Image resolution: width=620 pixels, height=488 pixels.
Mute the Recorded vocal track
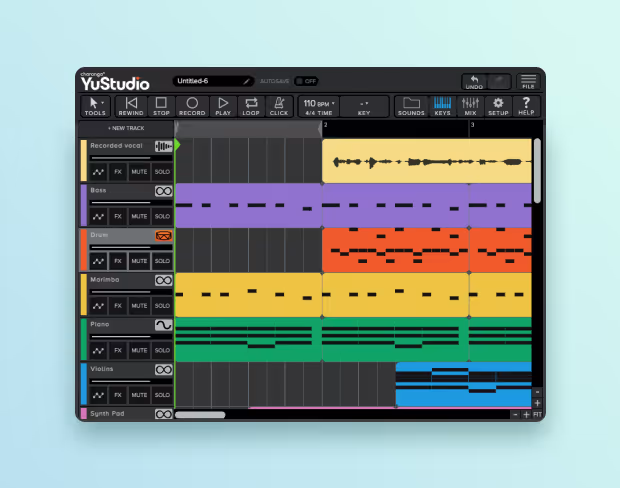click(x=139, y=172)
